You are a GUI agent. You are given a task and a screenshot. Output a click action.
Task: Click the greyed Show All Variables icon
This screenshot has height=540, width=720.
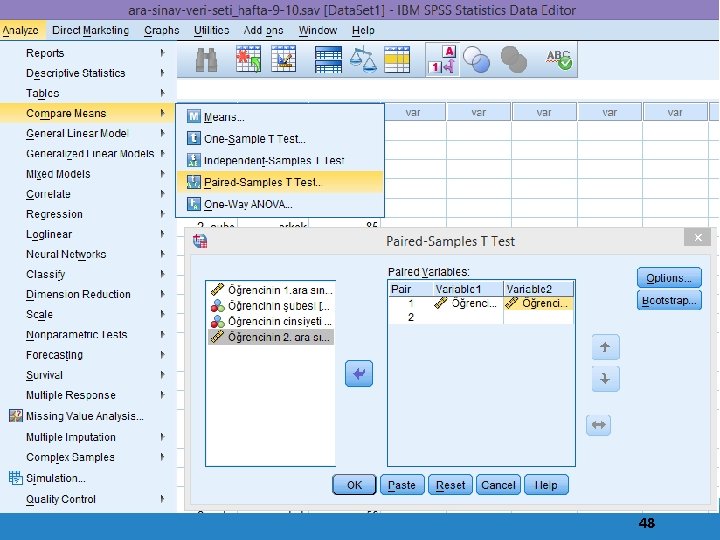click(x=513, y=60)
